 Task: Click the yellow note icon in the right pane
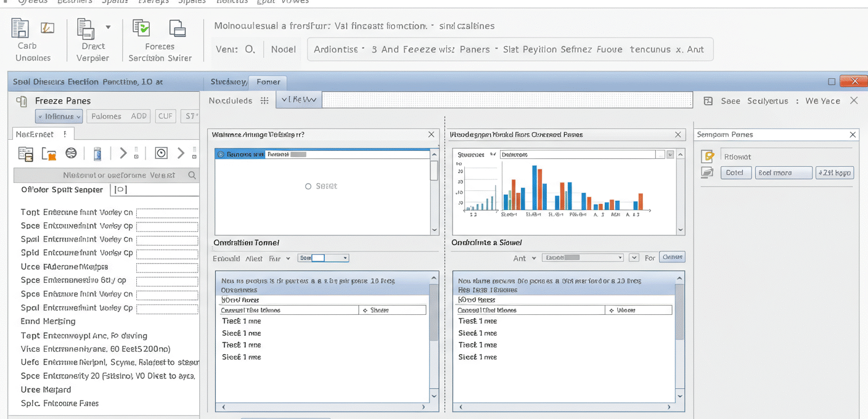coord(708,157)
